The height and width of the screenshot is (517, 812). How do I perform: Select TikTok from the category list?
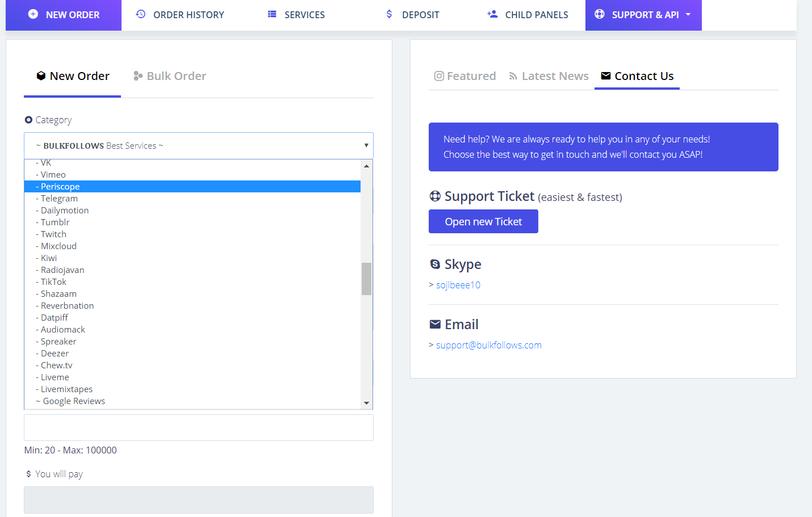click(x=53, y=282)
